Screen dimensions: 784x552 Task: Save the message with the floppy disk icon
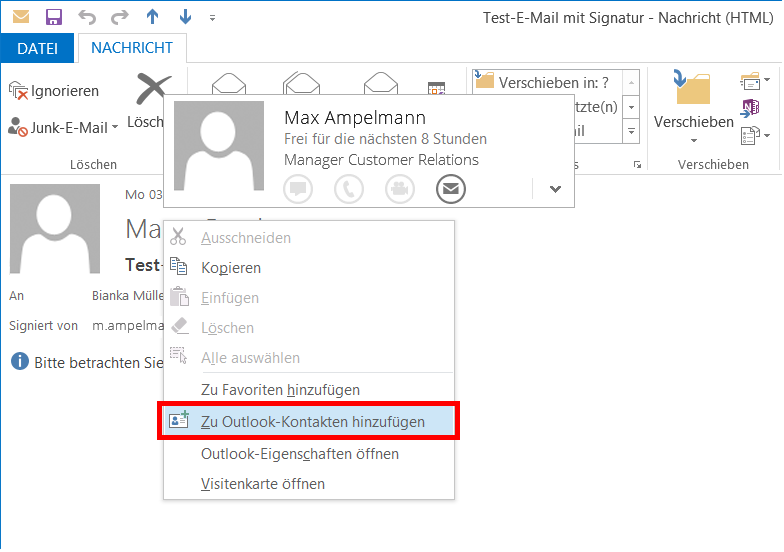tap(54, 18)
